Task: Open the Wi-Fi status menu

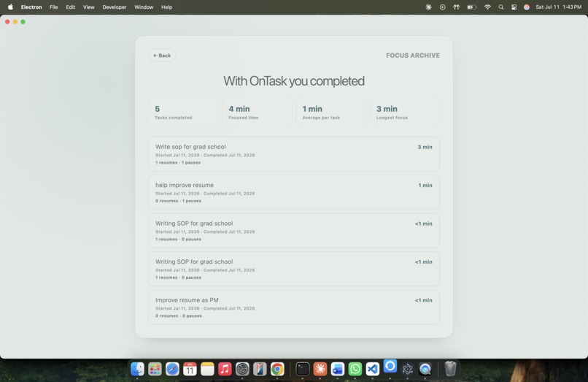Action: click(487, 7)
